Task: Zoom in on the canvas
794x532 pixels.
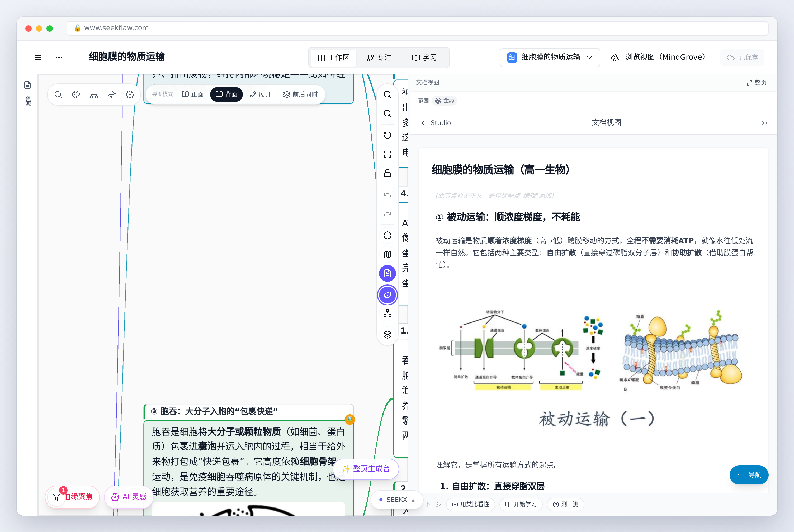Action: coord(387,94)
